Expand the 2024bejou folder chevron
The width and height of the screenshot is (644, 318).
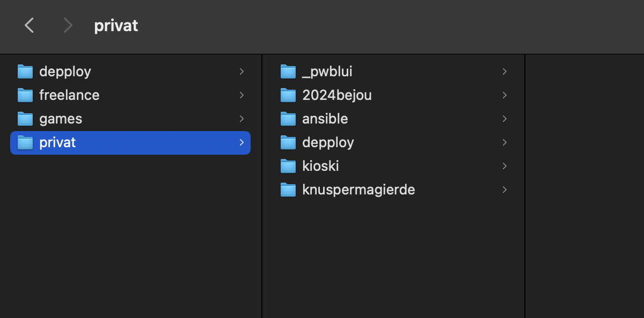pyautogui.click(x=504, y=95)
